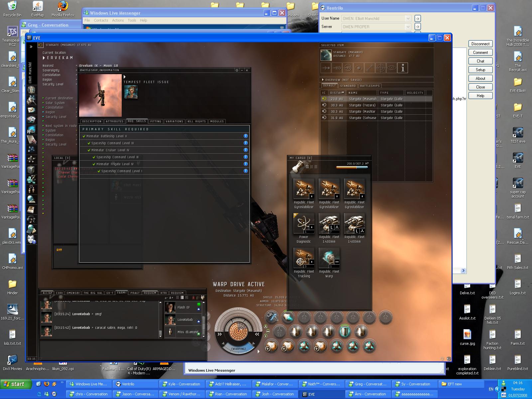Click the Orbit icon in Selected Item panel
Image resolution: width=532 pixels, height=399 pixels.
tap(359, 68)
